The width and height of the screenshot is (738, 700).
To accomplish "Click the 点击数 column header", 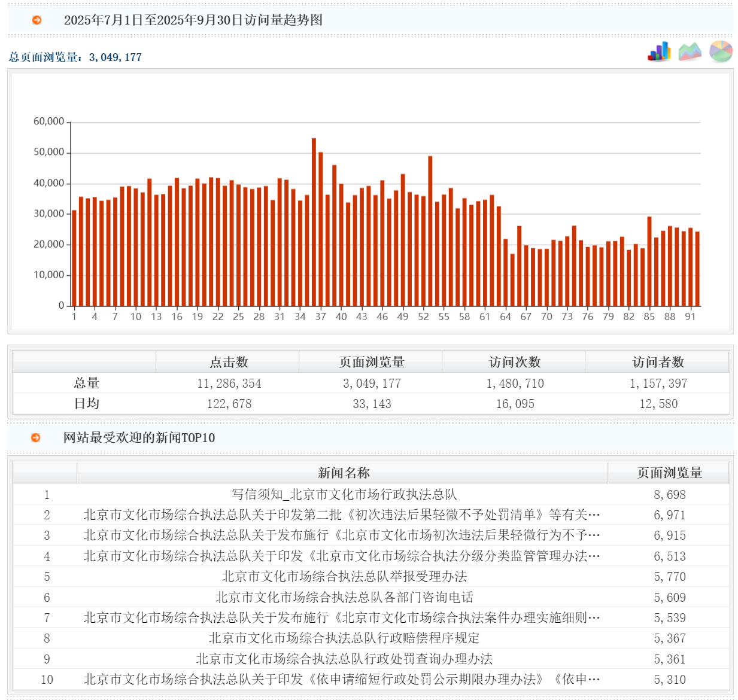I will pos(228,362).
